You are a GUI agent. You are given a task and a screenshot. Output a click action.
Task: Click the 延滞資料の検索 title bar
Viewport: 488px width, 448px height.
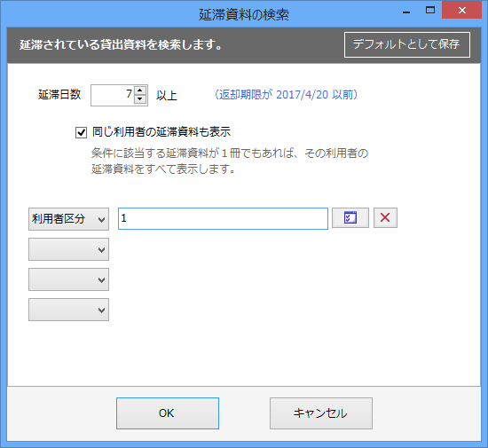244,14
